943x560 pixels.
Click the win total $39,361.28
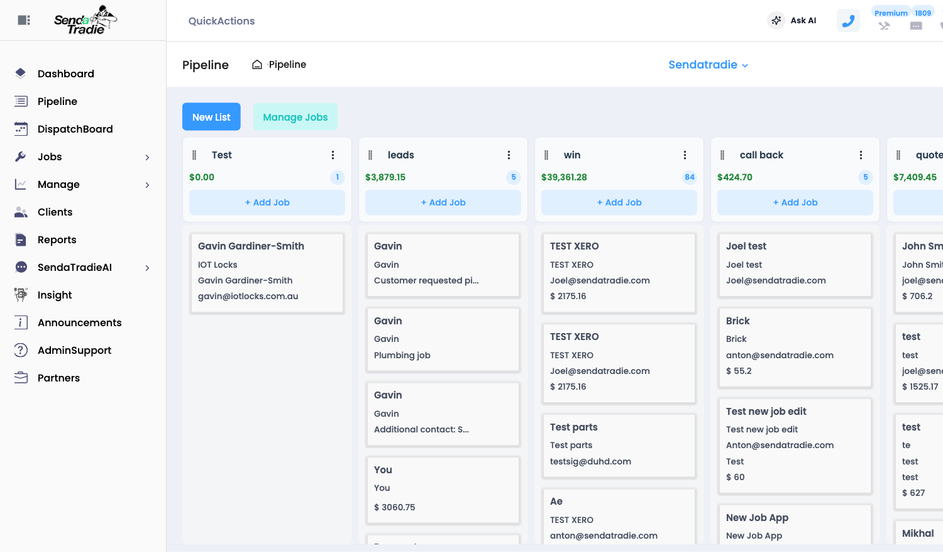tap(564, 177)
